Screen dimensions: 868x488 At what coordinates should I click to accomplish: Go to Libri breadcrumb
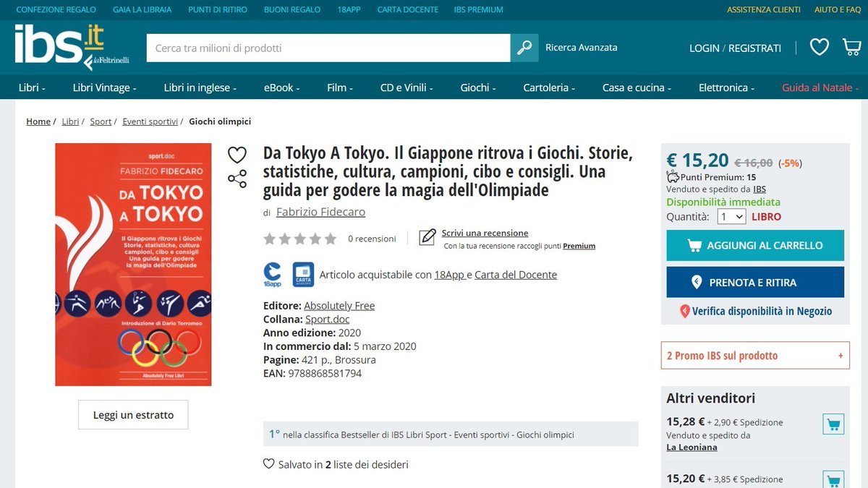[70, 121]
